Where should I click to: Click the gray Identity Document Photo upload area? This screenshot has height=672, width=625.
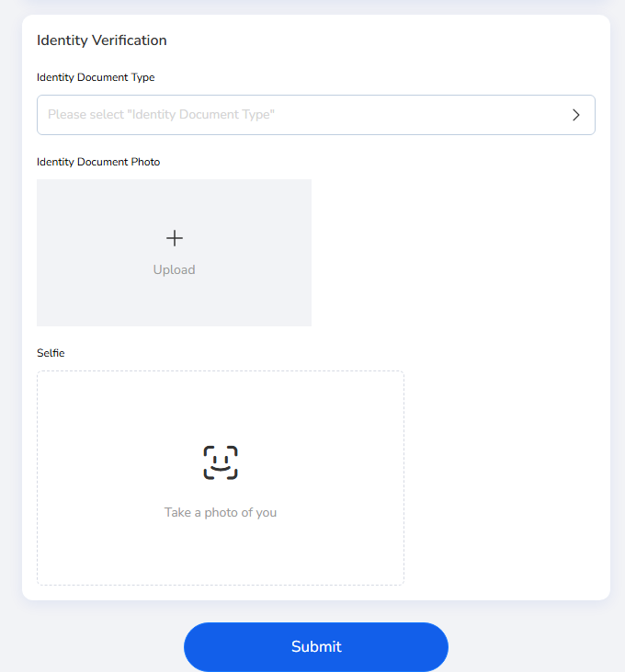pos(174,253)
